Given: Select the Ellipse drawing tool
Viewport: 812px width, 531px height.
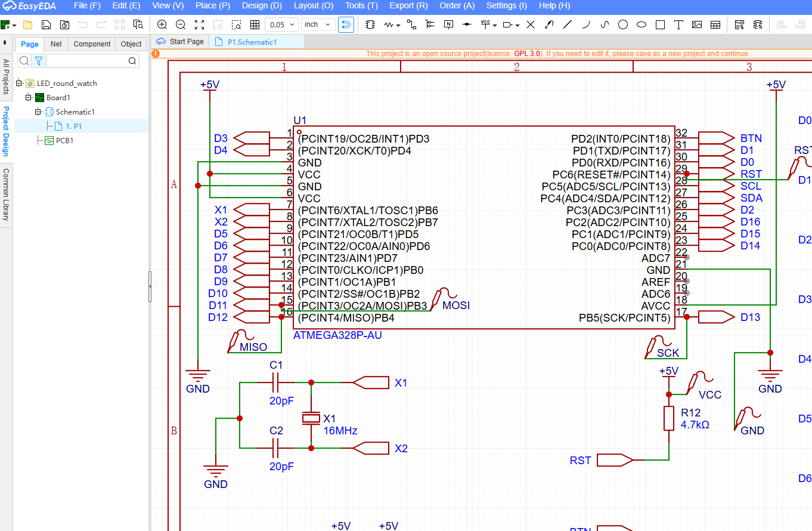Looking at the screenshot, I should (x=641, y=24).
